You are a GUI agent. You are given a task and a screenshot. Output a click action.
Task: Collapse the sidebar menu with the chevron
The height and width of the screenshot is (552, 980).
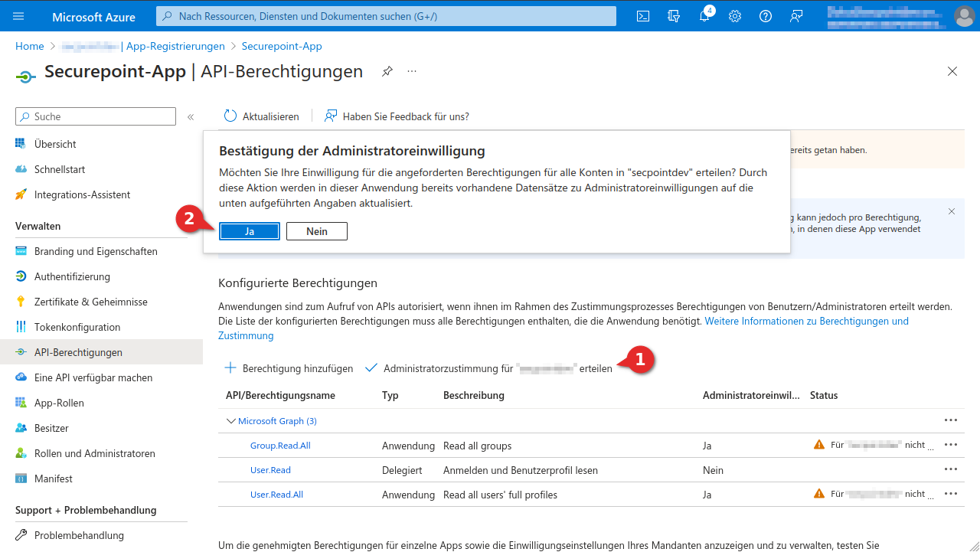191,117
